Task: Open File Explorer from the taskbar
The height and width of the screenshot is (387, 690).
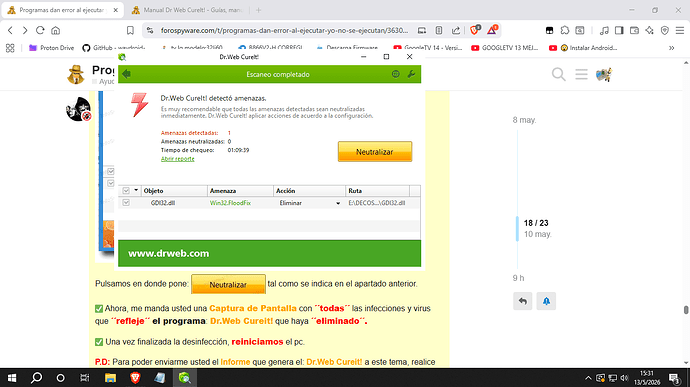Action: coord(110,378)
